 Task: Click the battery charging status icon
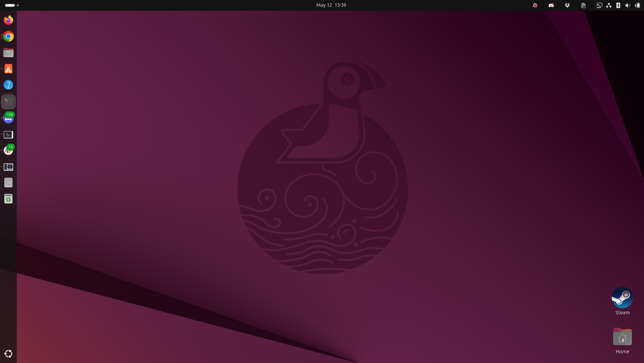point(637,5)
